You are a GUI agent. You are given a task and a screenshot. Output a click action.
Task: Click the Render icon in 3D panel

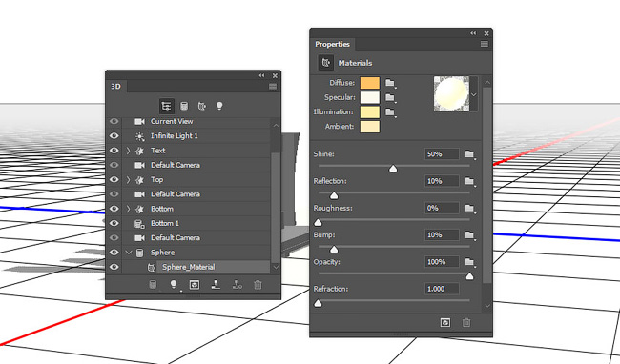point(195,284)
